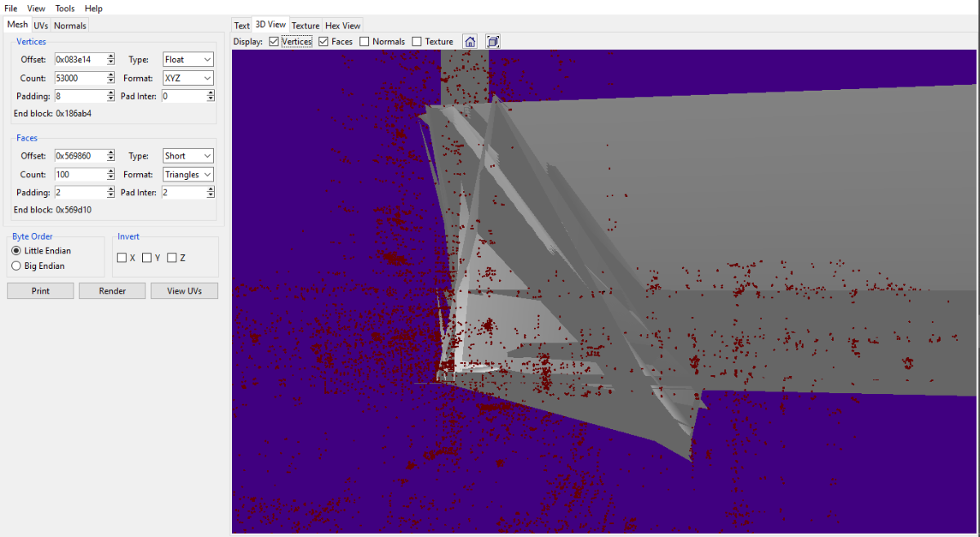Viewport: 980px width, 537px height.
Task: Select the 3D View tab
Action: point(270,25)
